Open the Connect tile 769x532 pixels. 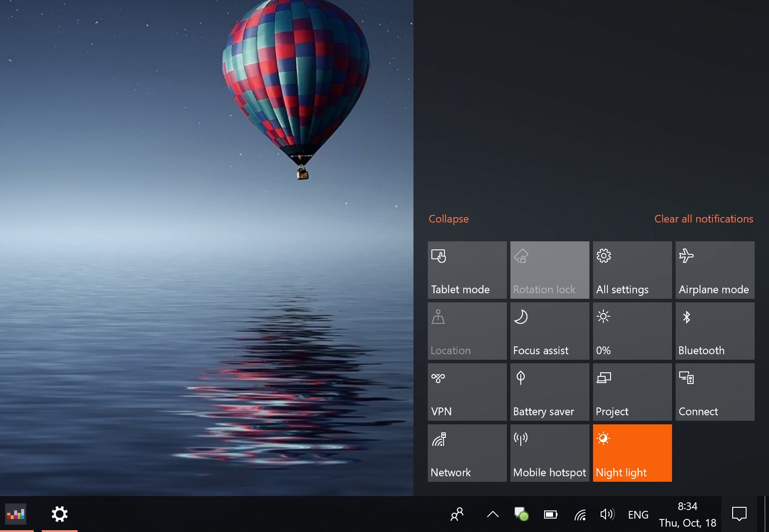715,392
